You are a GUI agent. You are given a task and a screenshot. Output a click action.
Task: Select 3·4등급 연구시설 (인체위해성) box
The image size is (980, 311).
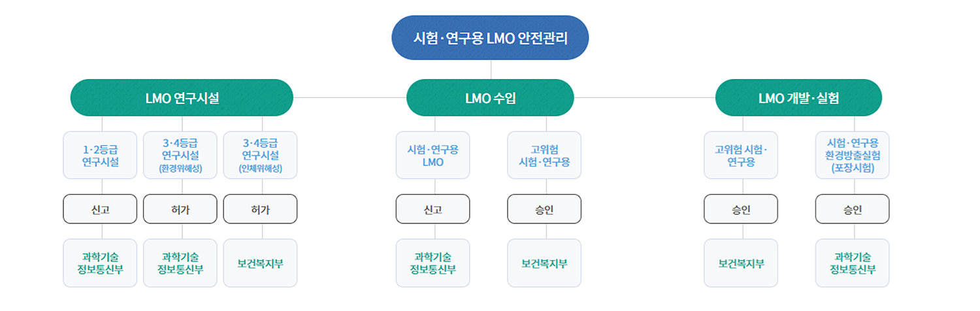tap(260, 155)
